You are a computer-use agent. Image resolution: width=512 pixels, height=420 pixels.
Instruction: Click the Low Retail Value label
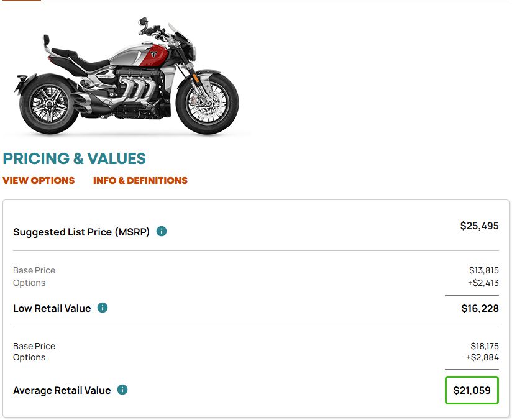52,308
